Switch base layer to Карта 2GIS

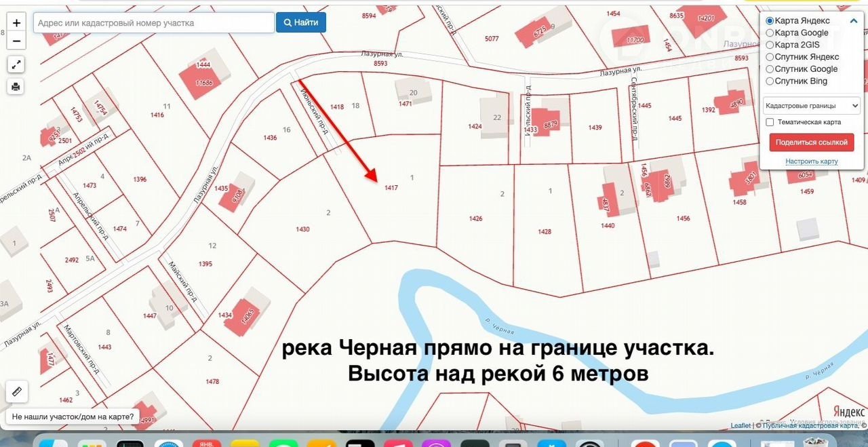pyautogui.click(x=770, y=45)
